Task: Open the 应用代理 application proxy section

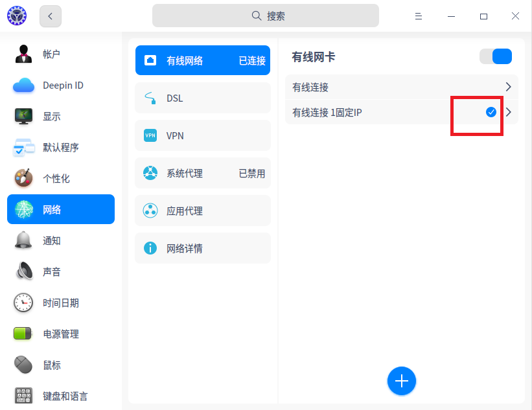Action: click(202, 211)
